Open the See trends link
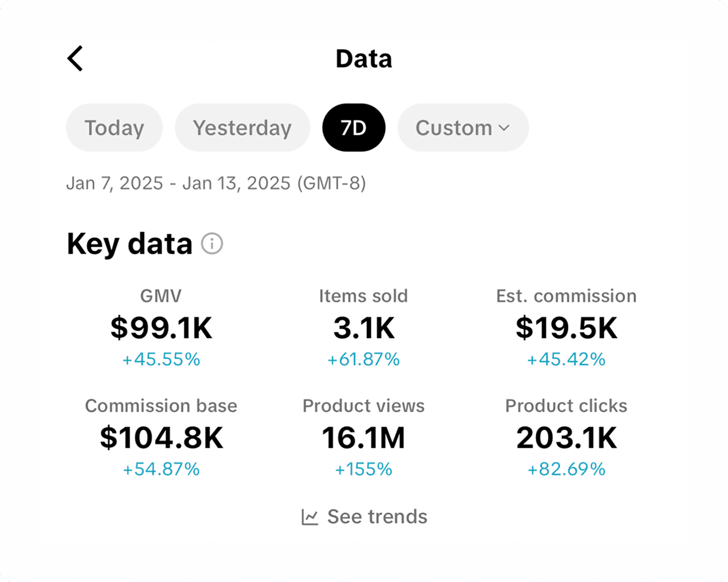 [x=365, y=517]
